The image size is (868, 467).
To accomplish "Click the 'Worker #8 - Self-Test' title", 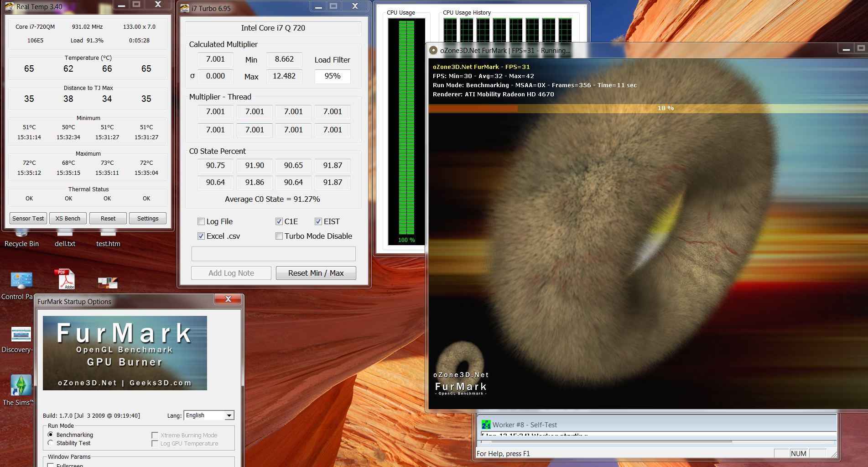I will pos(525,425).
